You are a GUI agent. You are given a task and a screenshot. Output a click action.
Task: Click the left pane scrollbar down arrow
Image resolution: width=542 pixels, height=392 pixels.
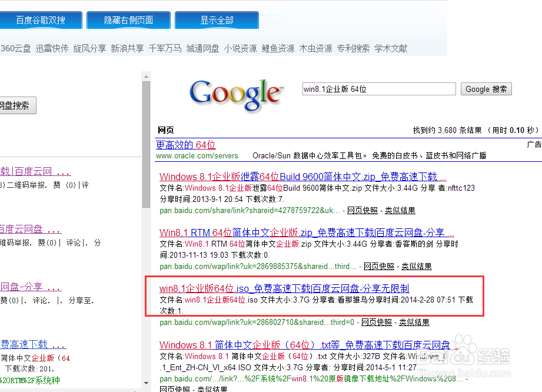(x=146, y=383)
